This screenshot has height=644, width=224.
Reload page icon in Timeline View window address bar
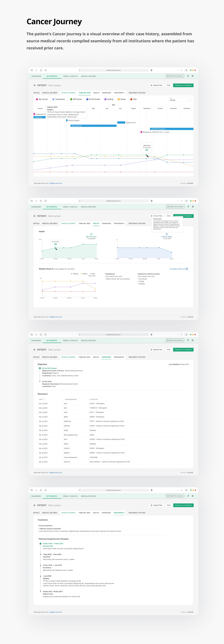80,70
